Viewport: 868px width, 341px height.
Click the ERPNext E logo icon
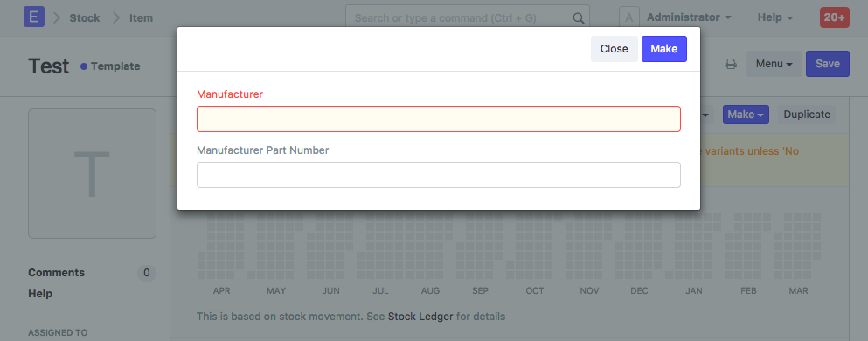point(34,17)
